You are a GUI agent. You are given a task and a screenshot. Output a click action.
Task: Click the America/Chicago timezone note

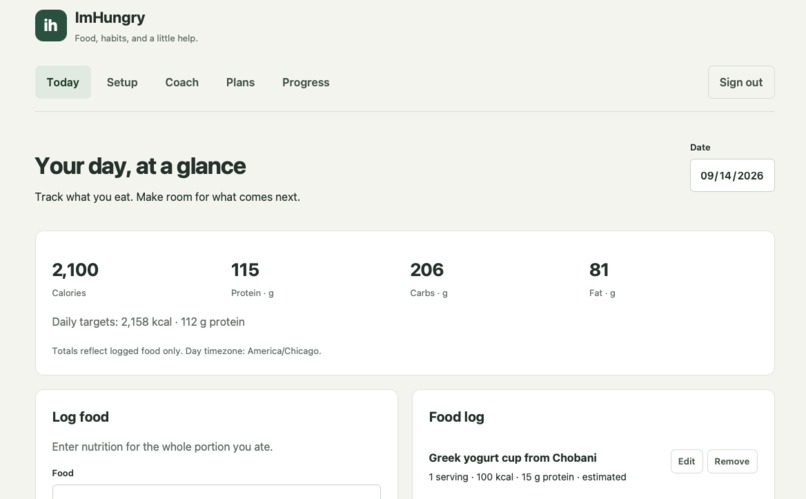(x=187, y=351)
